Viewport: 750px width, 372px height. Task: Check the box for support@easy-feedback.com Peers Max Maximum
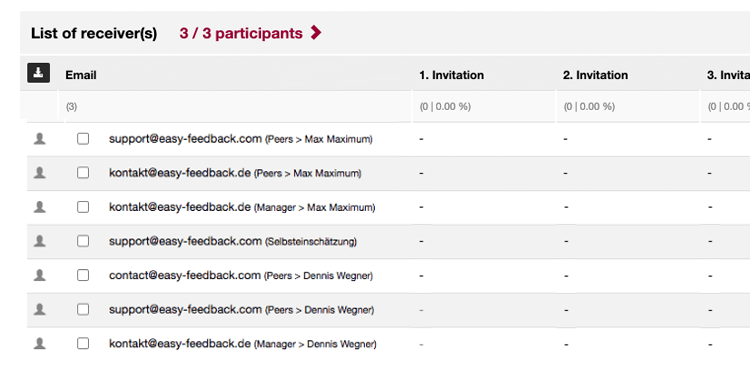point(83,139)
